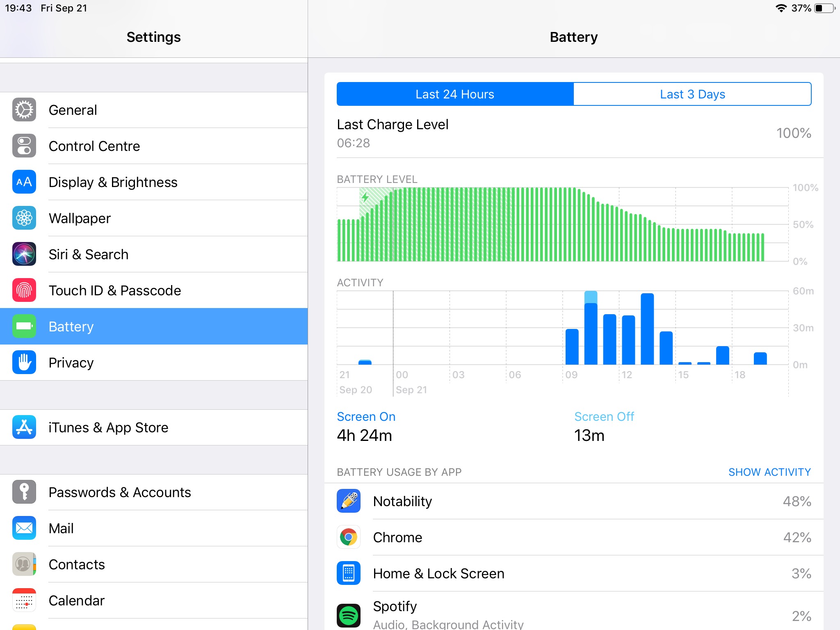Tap the Control Centre toggles icon

[x=24, y=146]
